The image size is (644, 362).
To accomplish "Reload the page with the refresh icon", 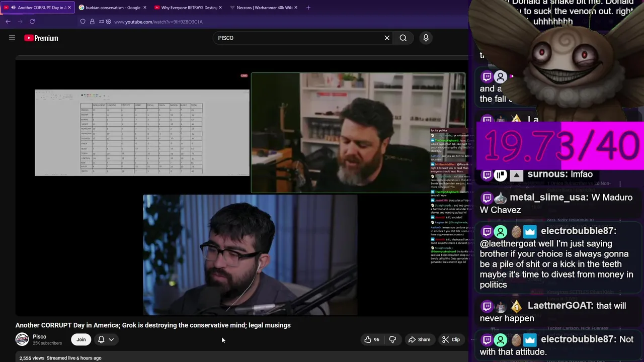I will point(32,22).
